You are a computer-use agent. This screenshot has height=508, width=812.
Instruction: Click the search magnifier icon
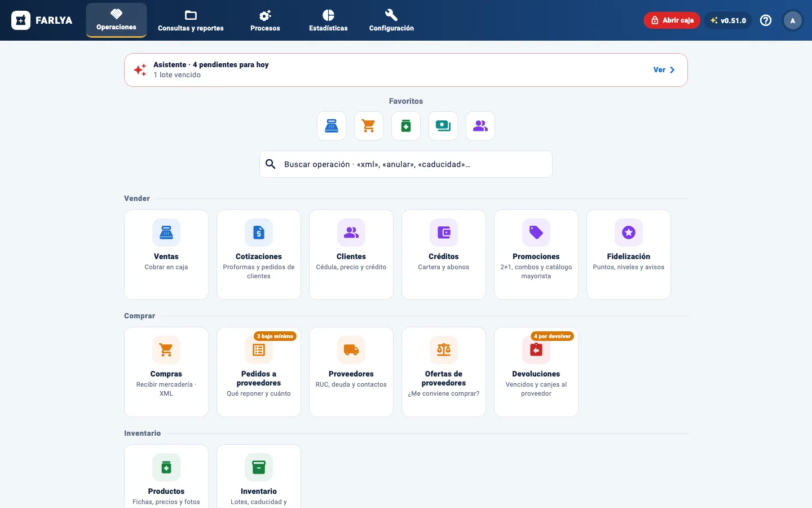click(x=271, y=164)
